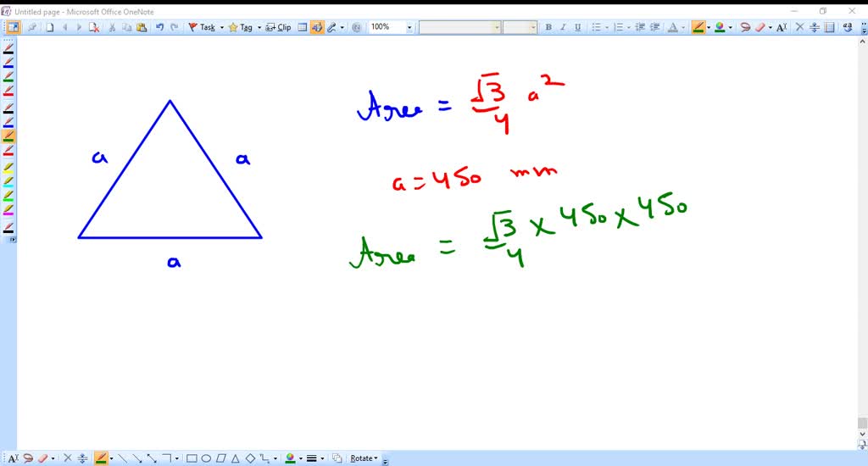Viewport: 868px width, 466px height.
Task: Open the font size combo box
Action: click(520, 27)
